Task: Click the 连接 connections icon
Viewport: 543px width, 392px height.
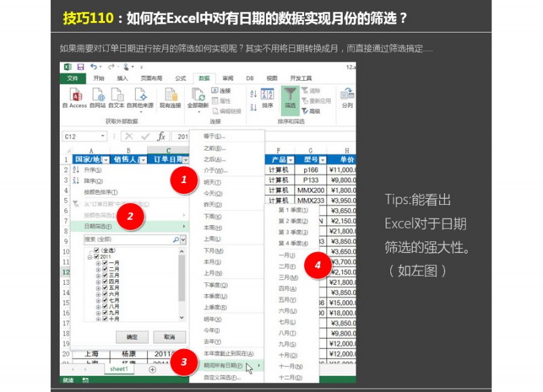Action: [215, 91]
